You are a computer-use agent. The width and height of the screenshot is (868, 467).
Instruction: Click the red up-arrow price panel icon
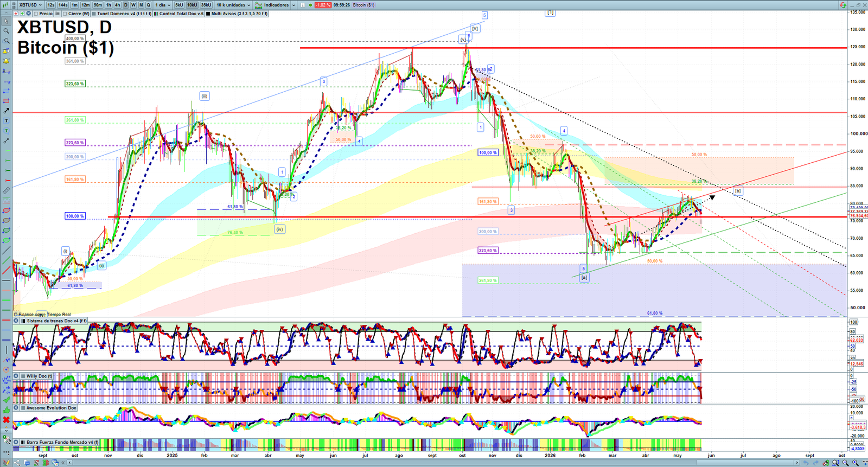point(16,14)
